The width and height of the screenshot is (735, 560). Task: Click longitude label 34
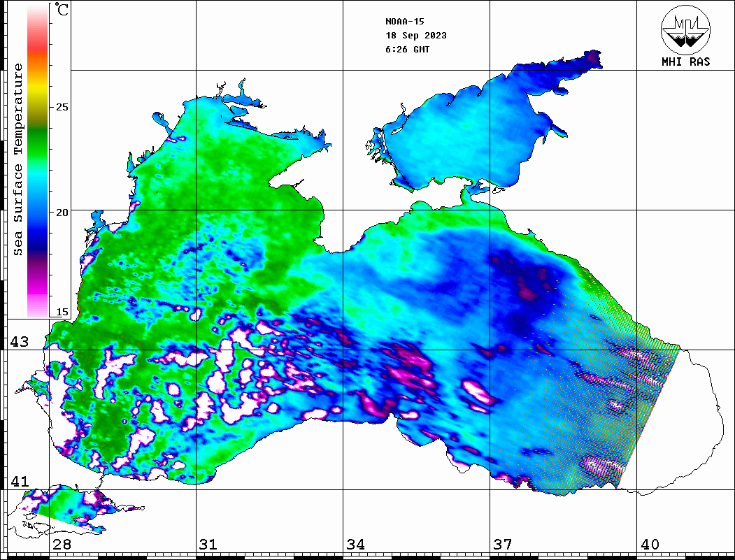355,544
